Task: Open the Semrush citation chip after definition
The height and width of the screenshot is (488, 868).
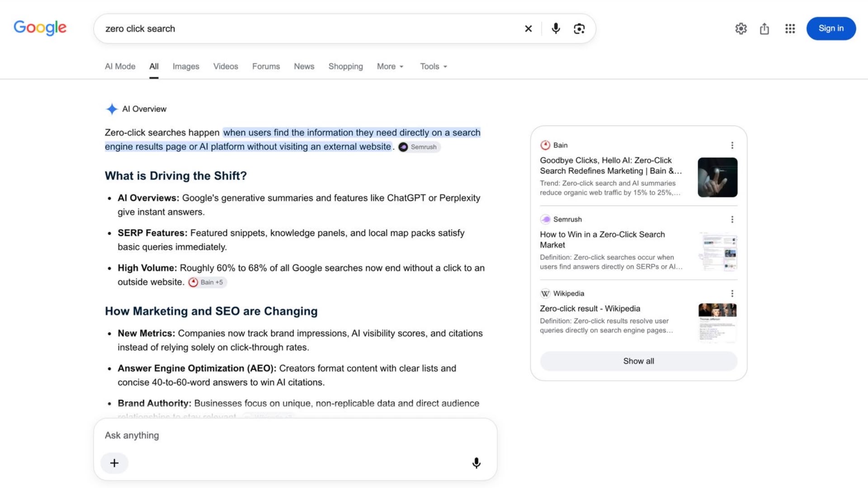Action: pos(419,147)
